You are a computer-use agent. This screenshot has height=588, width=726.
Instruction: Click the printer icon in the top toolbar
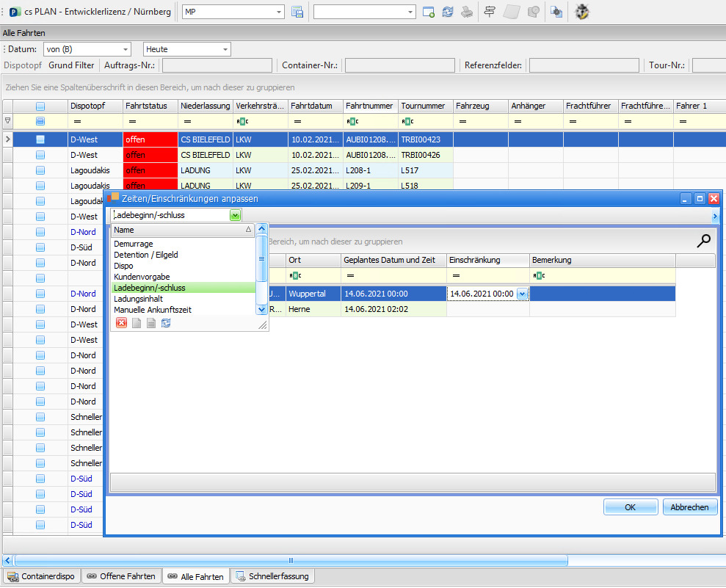click(x=467, y=12)
